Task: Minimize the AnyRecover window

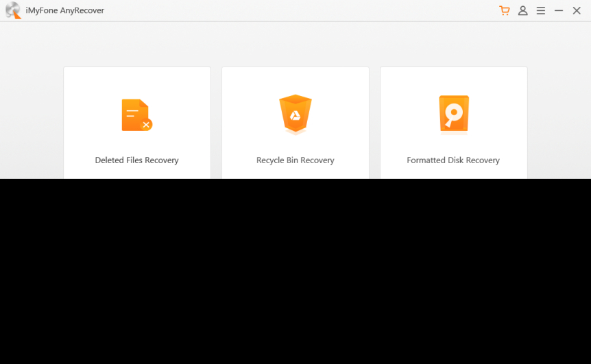Action: pos(559,10)
